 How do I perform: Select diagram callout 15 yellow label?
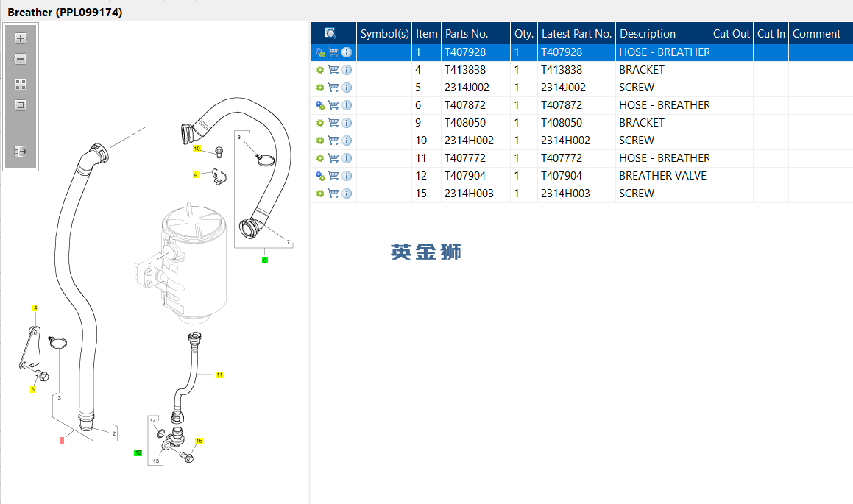pyautogui.click(x=199, y=441)
